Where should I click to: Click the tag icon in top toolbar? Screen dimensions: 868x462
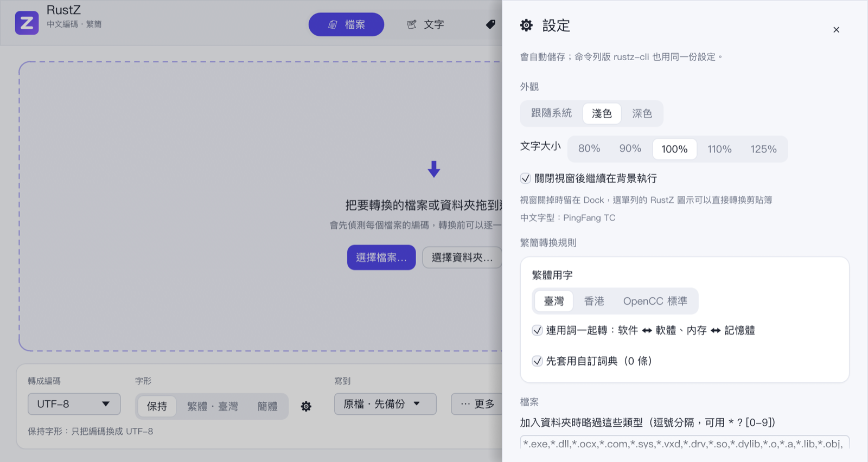pyautogui.click(x=490, y=24)
